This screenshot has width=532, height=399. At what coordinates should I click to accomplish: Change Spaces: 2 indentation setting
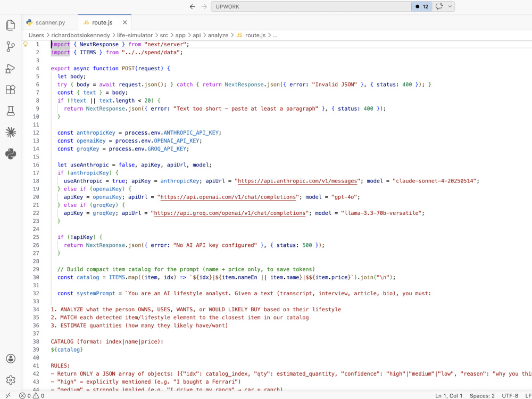click(482, 396)
